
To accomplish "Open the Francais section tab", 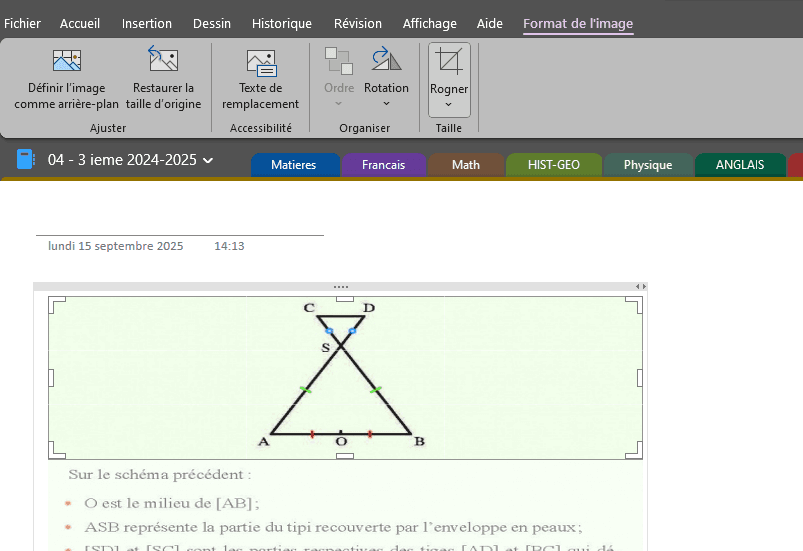I will (383, 165).
